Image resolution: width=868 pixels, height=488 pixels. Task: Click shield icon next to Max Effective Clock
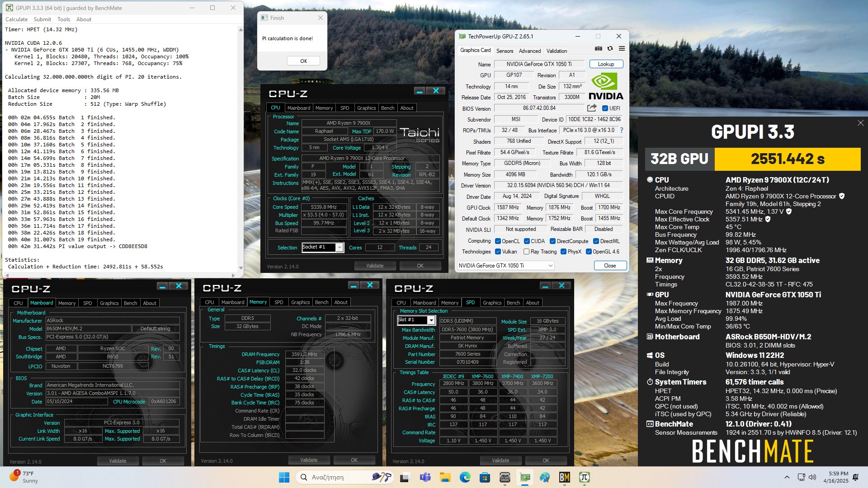point(768,219)
